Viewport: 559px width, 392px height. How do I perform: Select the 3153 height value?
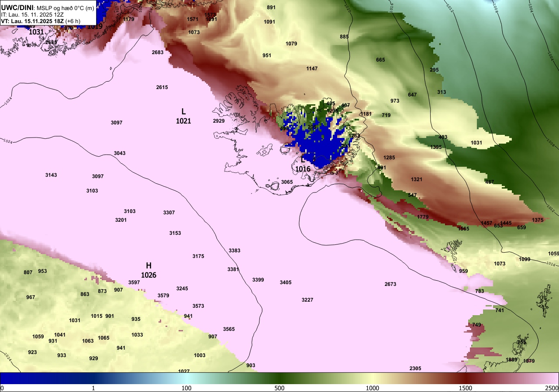click(x=175, y=233)
